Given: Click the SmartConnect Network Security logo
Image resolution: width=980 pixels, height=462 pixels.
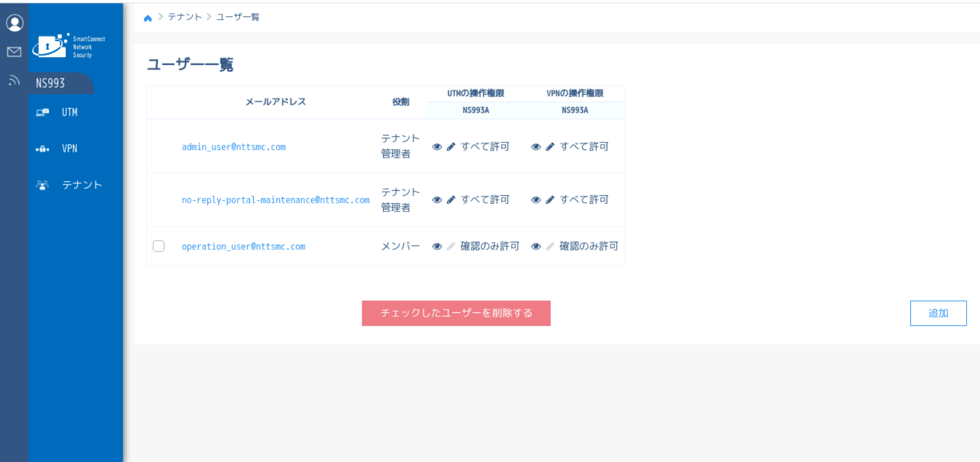Looking at the screenshot, I should click(x=69, y=46).
